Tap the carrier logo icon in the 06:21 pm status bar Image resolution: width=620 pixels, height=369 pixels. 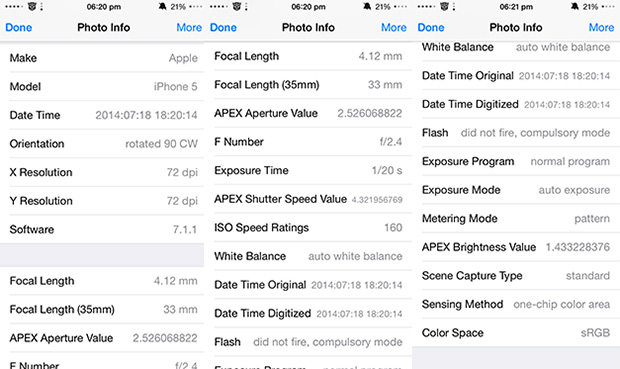[444, 6]
